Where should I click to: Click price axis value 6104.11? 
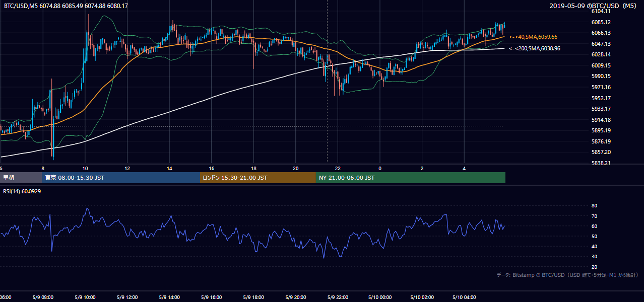601,11
